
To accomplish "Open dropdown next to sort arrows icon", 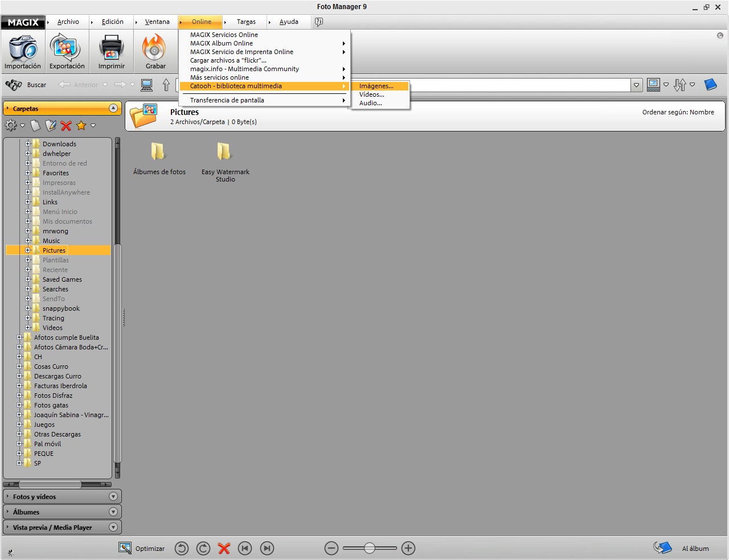I will coord(693,85).
